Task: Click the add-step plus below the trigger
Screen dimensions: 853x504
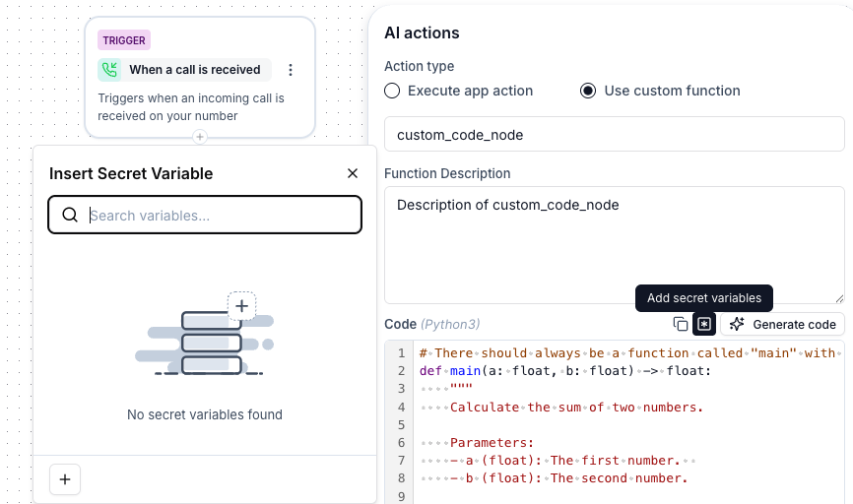Action: [199, 137]
